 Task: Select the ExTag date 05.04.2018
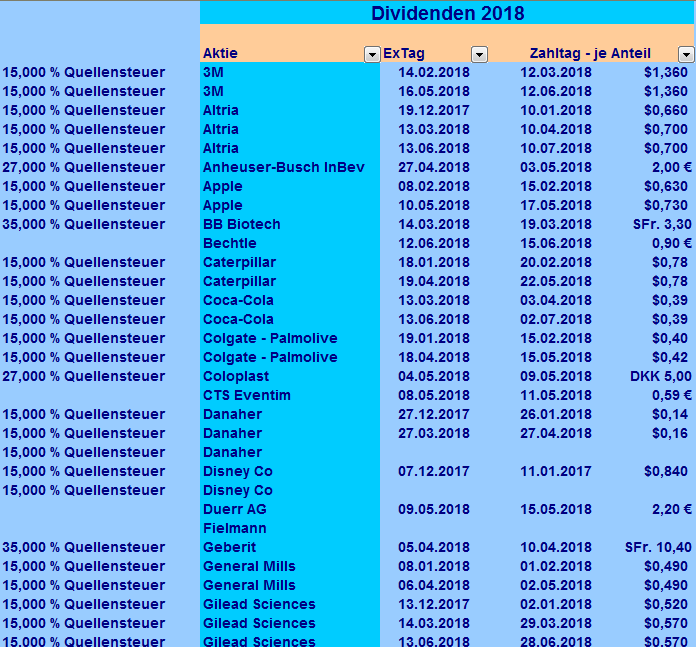click(x=434, y=547)
